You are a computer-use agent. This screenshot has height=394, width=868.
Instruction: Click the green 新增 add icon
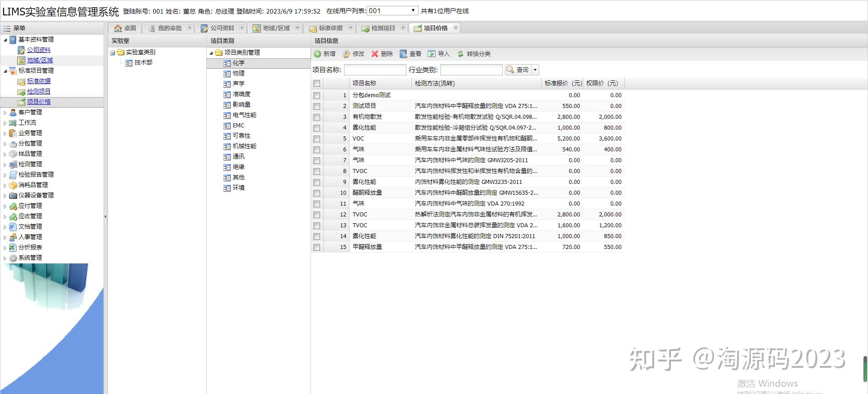tap(317, 54)
